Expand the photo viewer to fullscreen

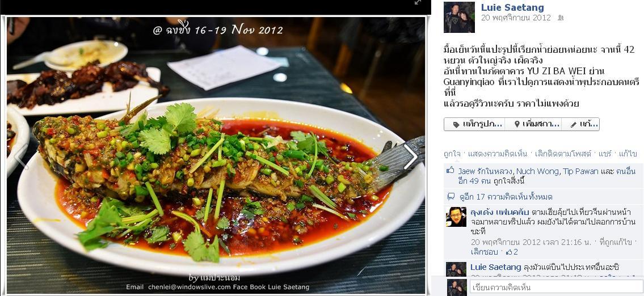click(418, 2)
